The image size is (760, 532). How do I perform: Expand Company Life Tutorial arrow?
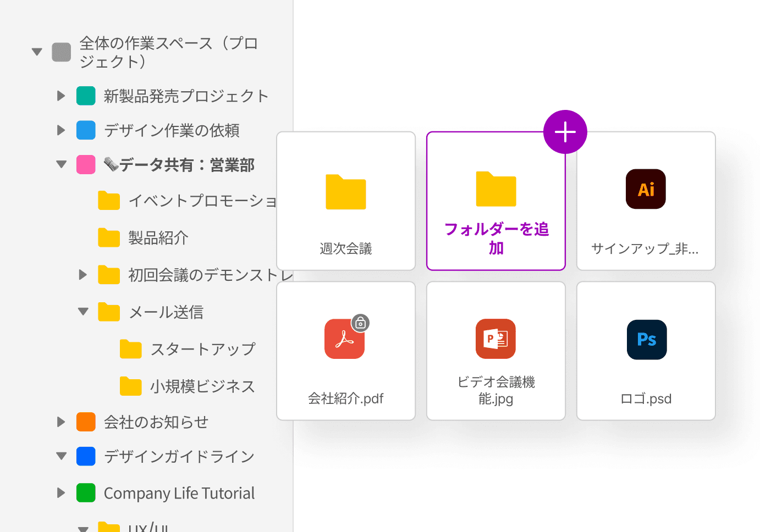(61, 493)
